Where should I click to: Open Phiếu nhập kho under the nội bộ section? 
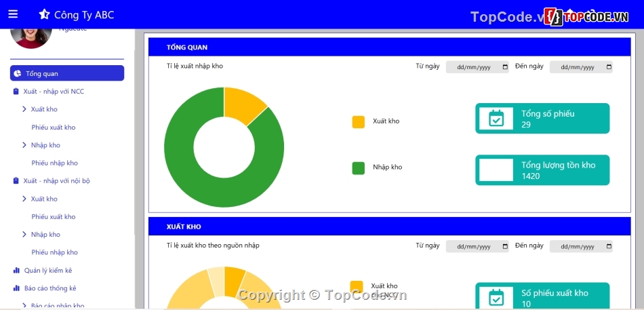pyautogui.click(x=55, y=252)
